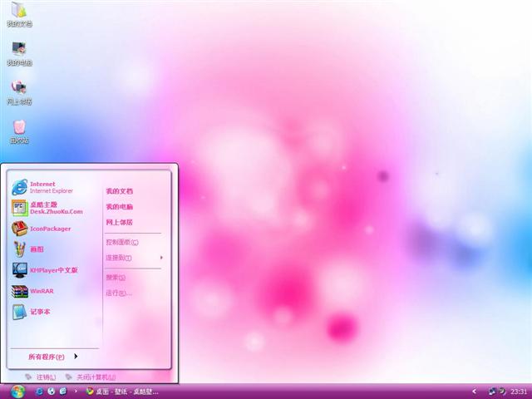Open the 网上邻居 desktop icon

pyautogui.click(x=19, y=92)
